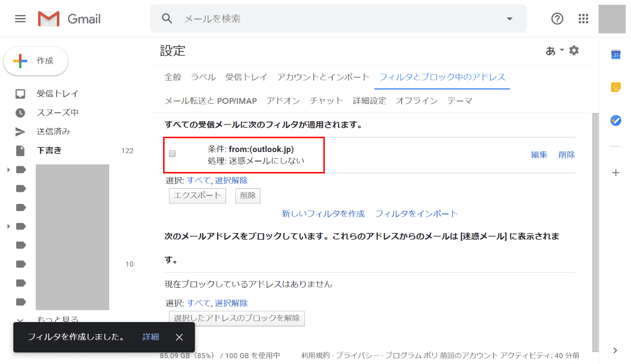Open Google Keep side panel icon
Viewport: 631px width, 364px height.
tap(616, 87)
